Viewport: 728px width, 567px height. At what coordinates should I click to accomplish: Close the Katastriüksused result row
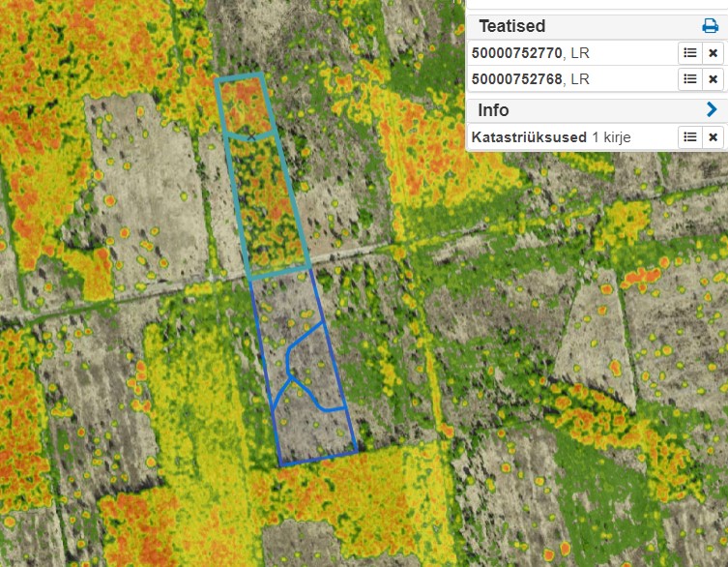(713, 137)
